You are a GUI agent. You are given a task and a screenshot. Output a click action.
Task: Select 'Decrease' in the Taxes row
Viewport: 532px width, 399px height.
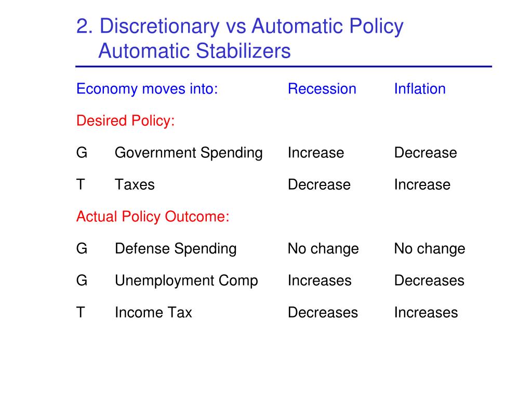click(320, 185)
